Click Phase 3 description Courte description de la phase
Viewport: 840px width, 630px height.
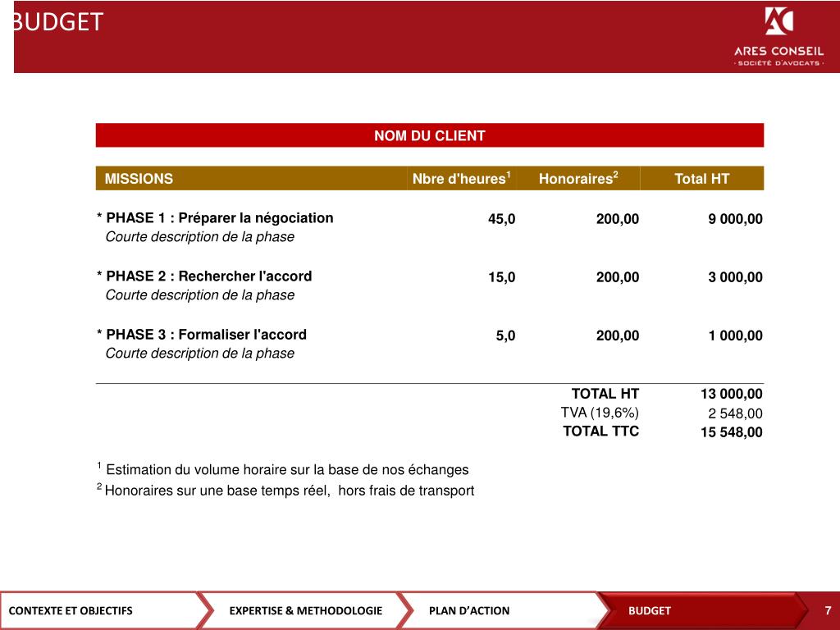click(x=200, y=354)
